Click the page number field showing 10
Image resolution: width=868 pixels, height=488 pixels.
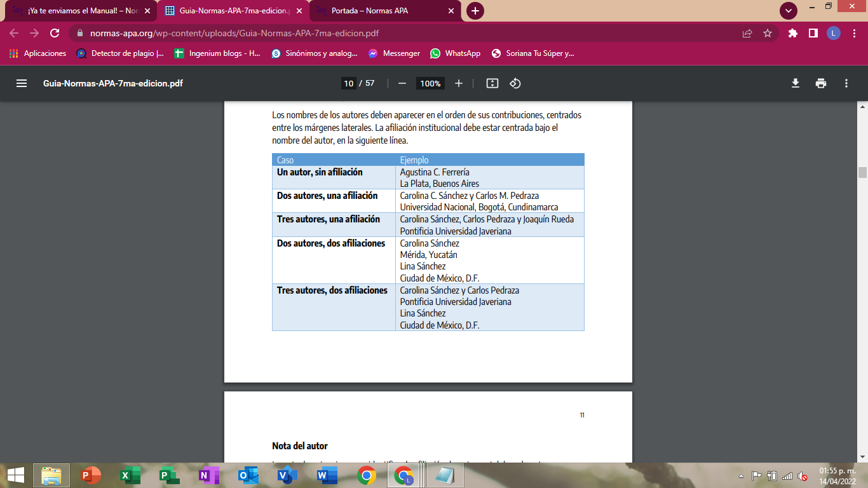[x=348, y=83]
